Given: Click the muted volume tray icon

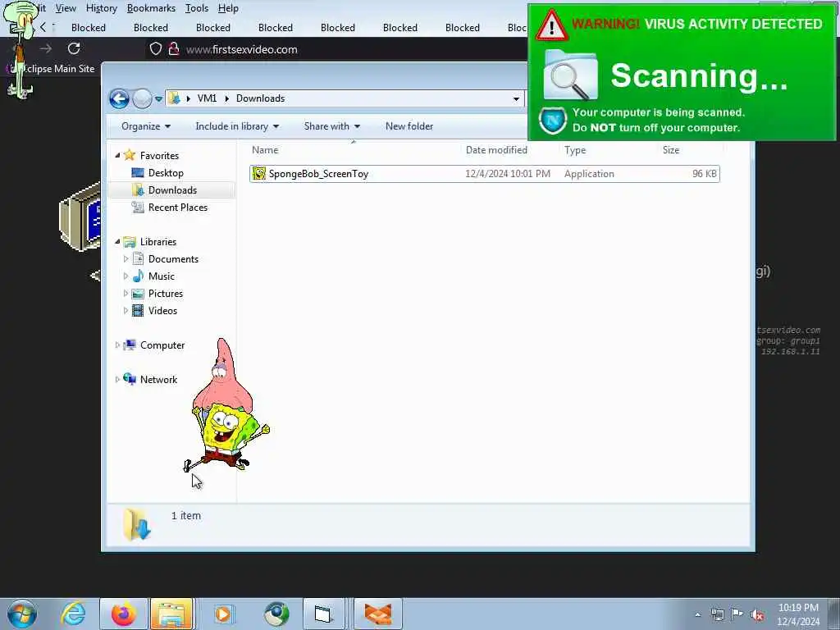Looking at the screenshot, I should click(757, 615).
